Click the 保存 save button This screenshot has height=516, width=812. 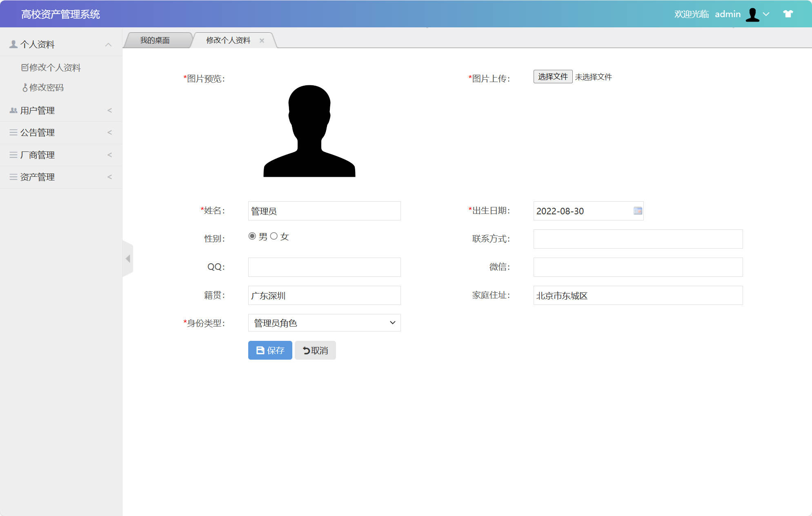click(x=270, y=350)
